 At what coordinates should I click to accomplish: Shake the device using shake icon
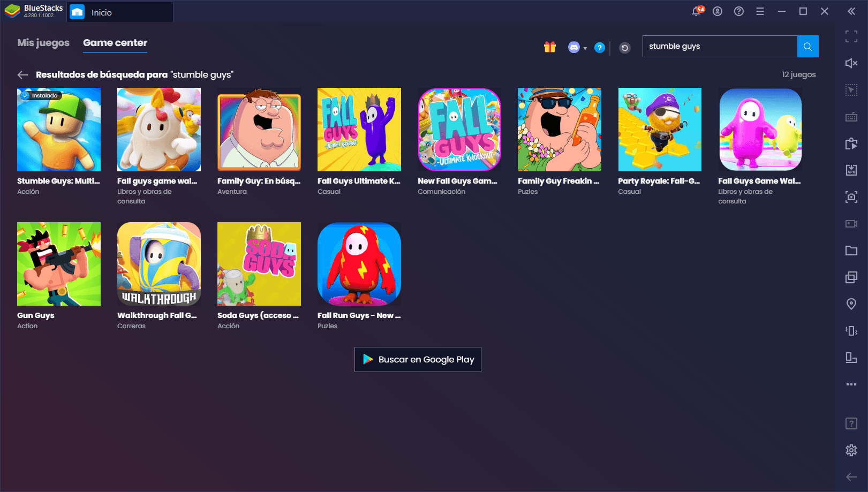[x=851, y=331]
